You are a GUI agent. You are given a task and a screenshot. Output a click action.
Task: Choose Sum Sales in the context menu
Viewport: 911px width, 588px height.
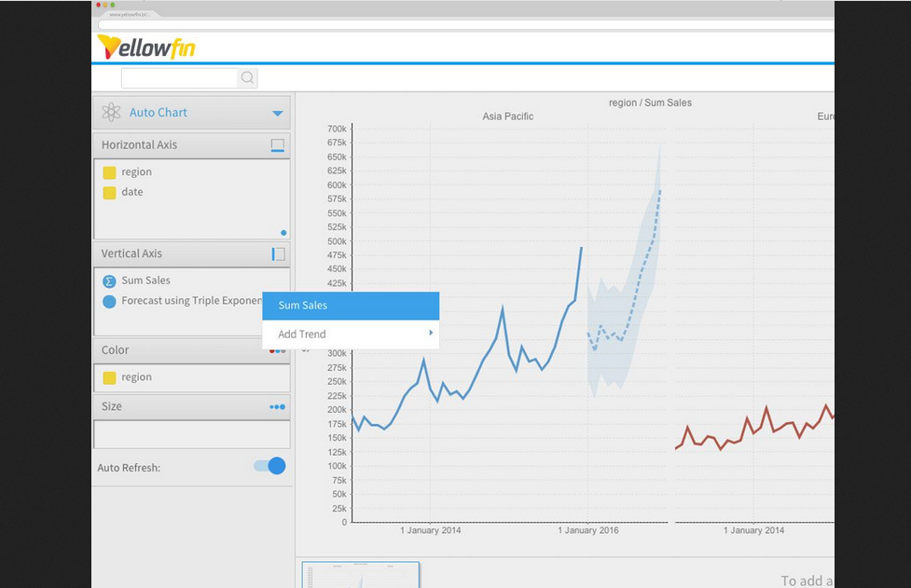(x=350, y=306)
